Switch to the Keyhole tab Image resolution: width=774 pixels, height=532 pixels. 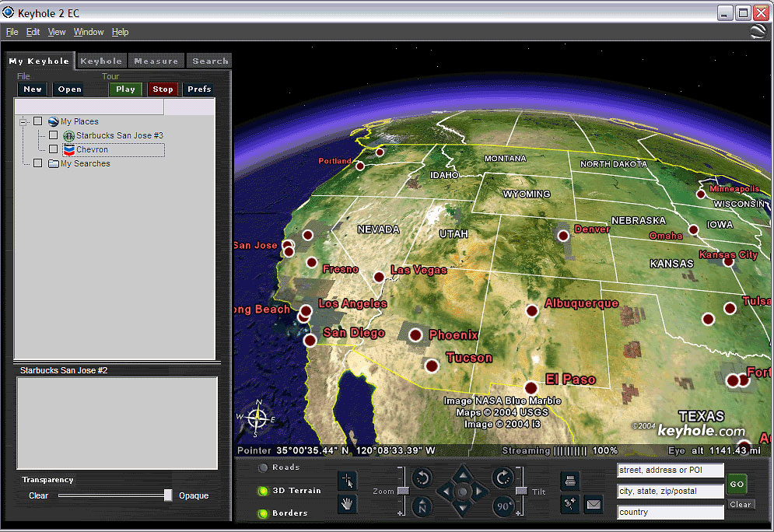pyautogui.click(x=101, y=61)
